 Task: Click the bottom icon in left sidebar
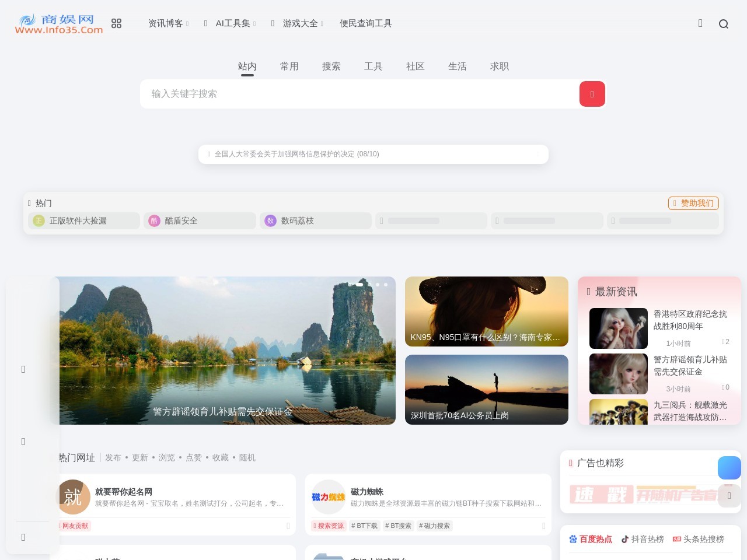[x=23, y=537]
